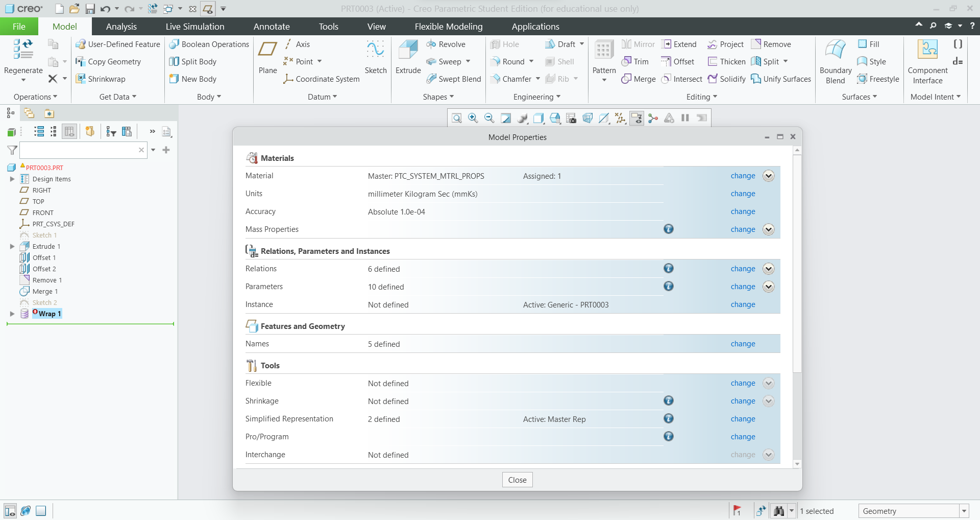Open the File menu
The height and width of the screenshot is (520, 980).
click(x=18, y=26)
